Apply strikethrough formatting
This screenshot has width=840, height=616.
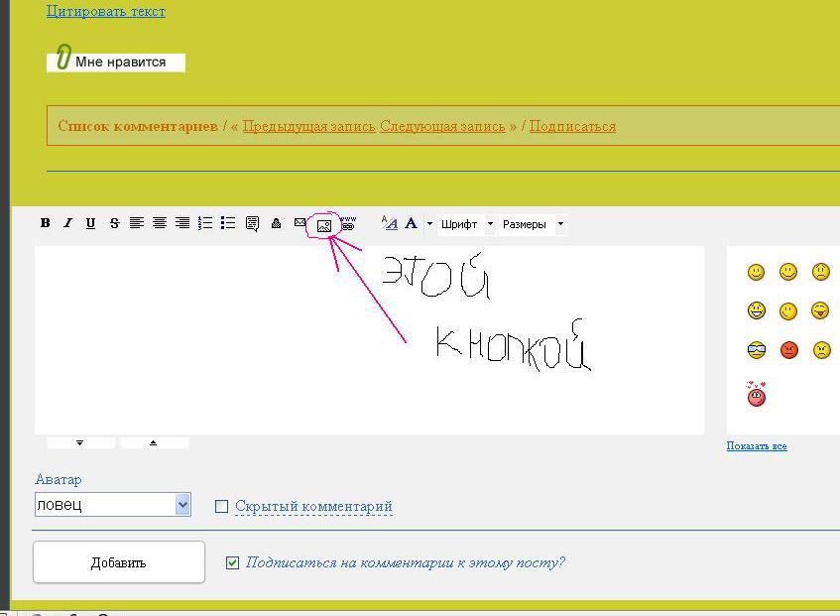114,223
